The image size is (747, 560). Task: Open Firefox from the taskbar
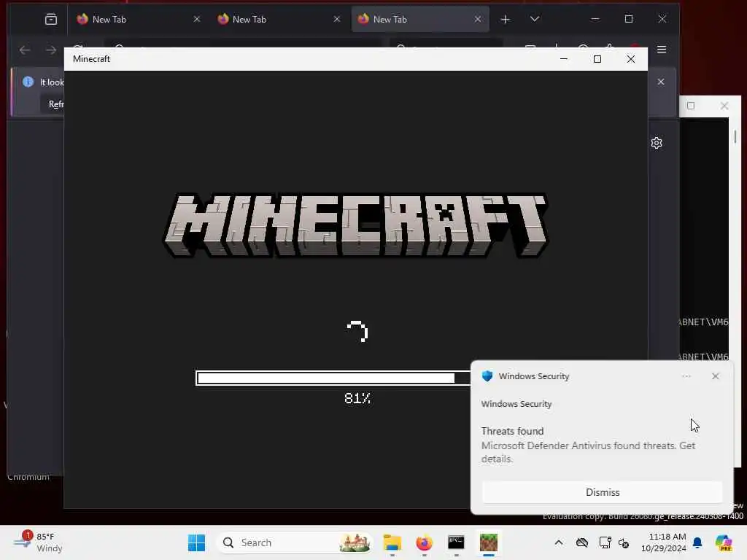click(425, 542)
